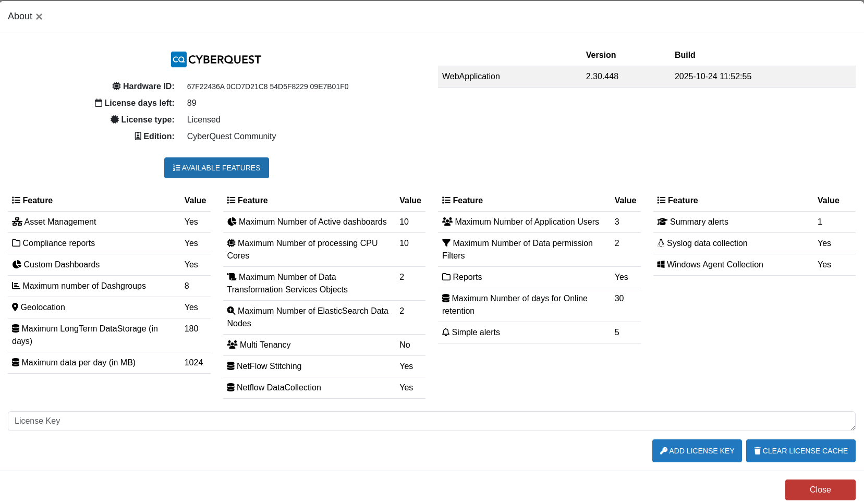
Task: Click the Syslog data collection penguin icon
Action: (661, 243)
